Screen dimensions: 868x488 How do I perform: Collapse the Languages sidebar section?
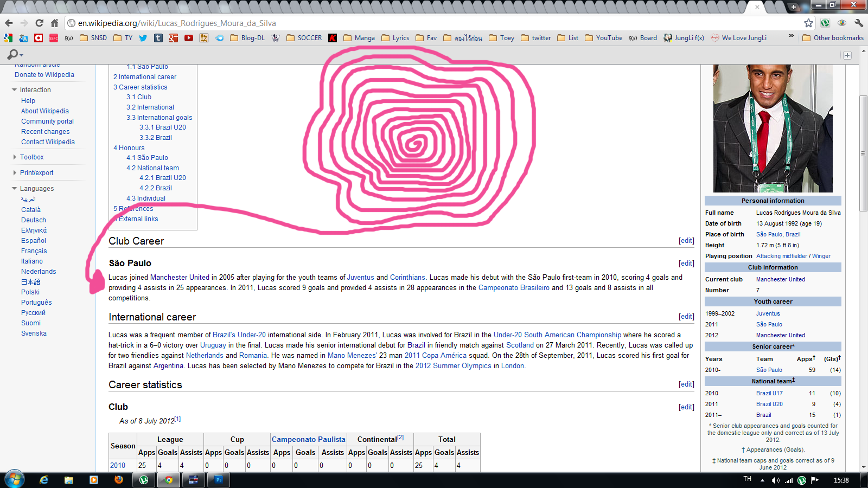(15, 189)
